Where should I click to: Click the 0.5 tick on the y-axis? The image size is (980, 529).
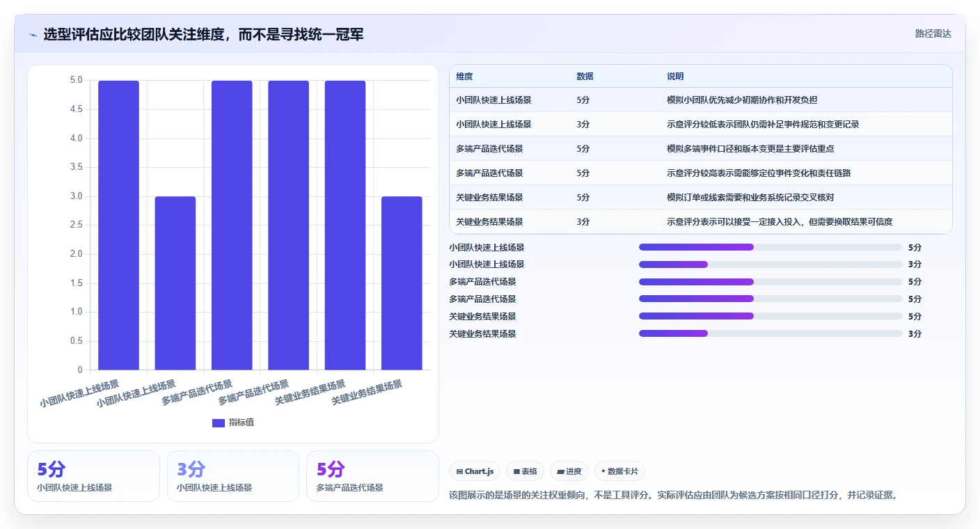click(x=77, y=341)
